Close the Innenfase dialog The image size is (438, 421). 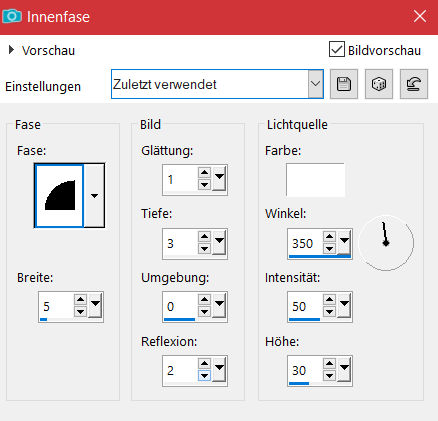tap(420, 16)
